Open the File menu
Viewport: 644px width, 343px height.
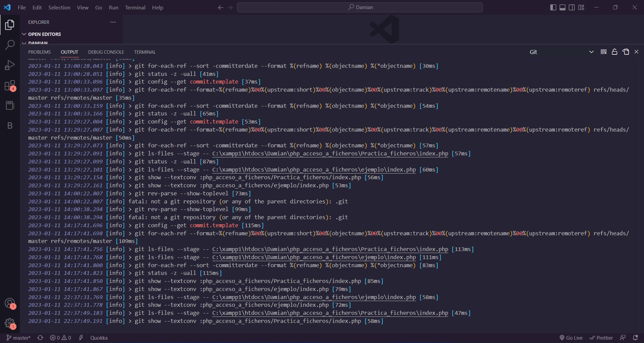22,7
